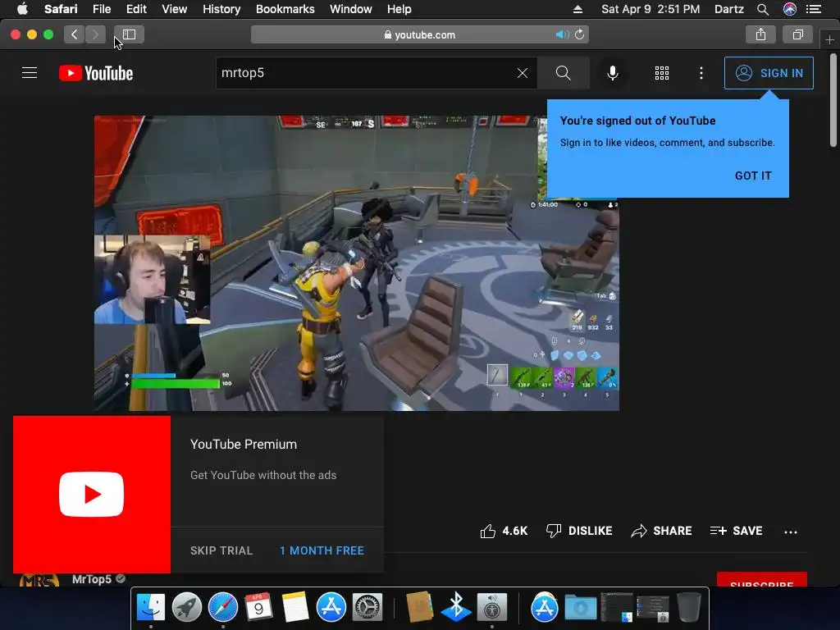This screenshot has width=840, height=630.
Task: Open the Bookmarks menu
Action: click(x=285, y=9)
